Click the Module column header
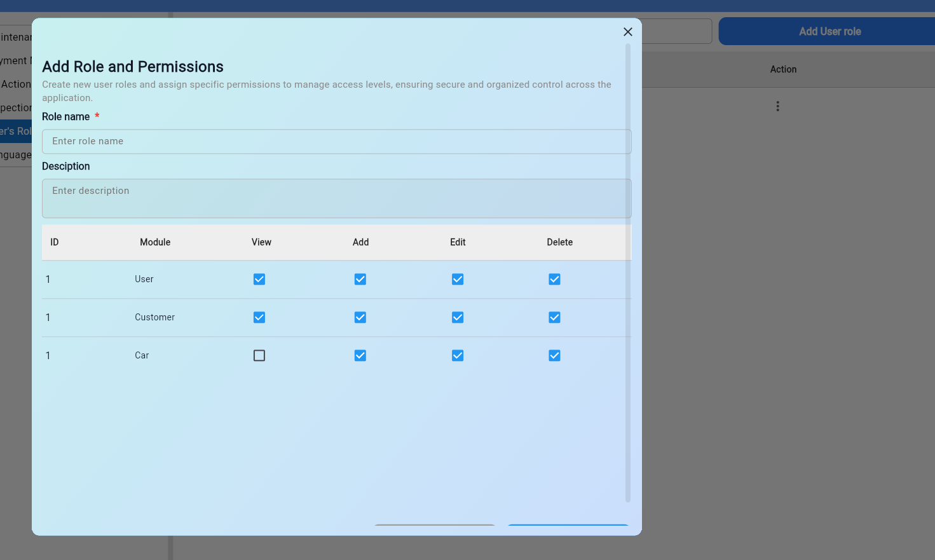935x560 pixels. tap(155, 242)
